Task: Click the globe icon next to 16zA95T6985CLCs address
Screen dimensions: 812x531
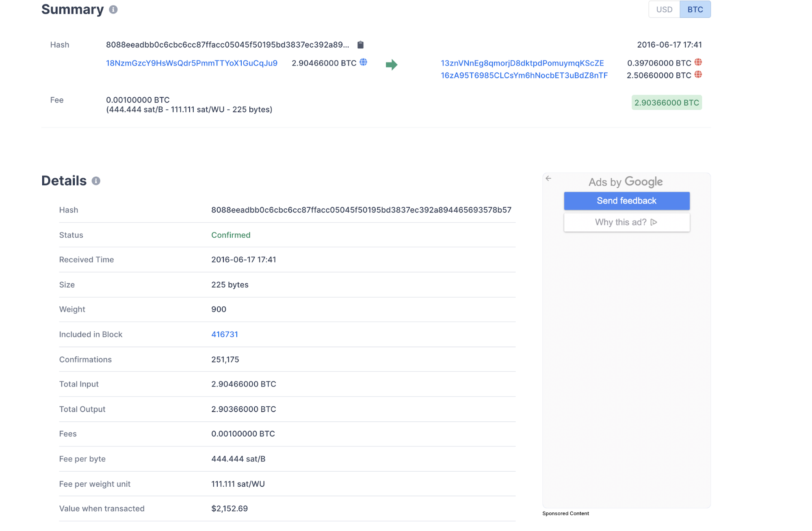Action: click(x=701, y=75)
